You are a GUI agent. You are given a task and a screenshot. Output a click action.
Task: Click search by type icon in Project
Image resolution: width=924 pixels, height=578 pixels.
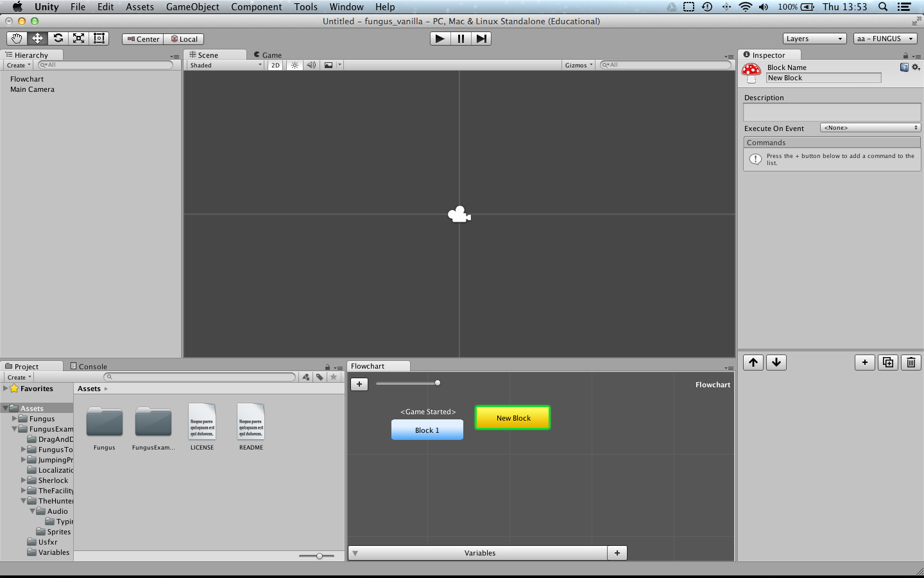point(306,377)
